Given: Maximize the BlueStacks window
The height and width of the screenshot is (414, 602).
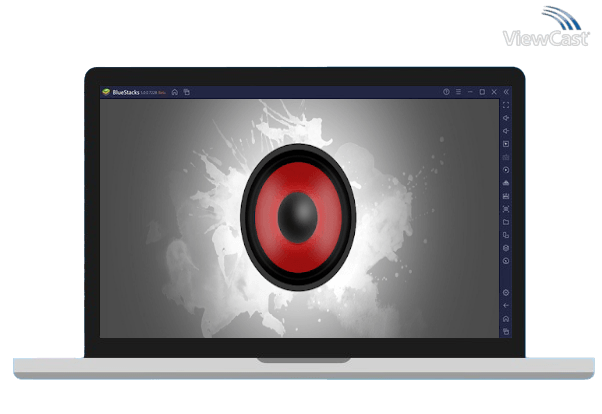Looking at the screenshot, I should [482, 92].
